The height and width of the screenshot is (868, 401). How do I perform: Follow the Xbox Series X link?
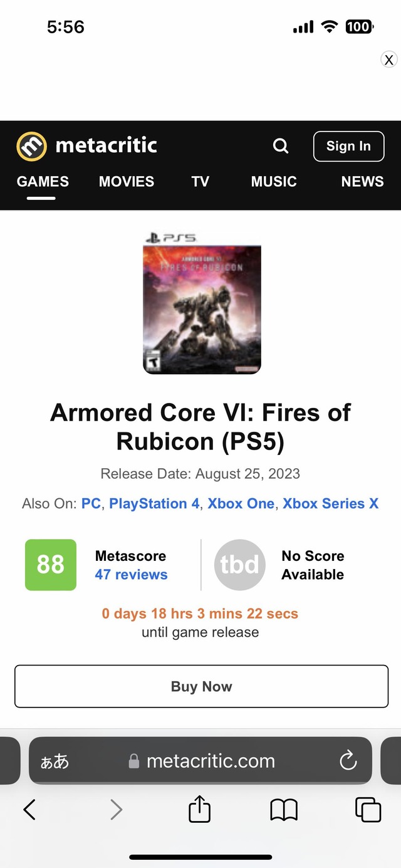click(330, 504)
